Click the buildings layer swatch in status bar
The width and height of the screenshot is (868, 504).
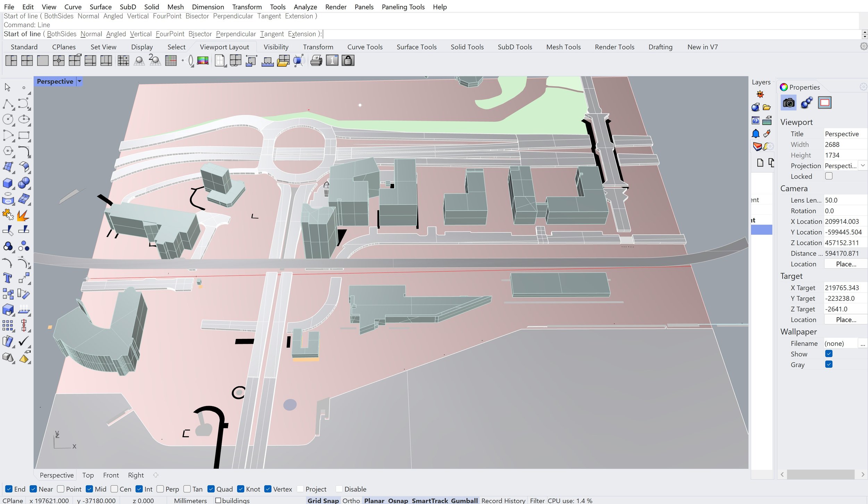[x=218, y=501]
